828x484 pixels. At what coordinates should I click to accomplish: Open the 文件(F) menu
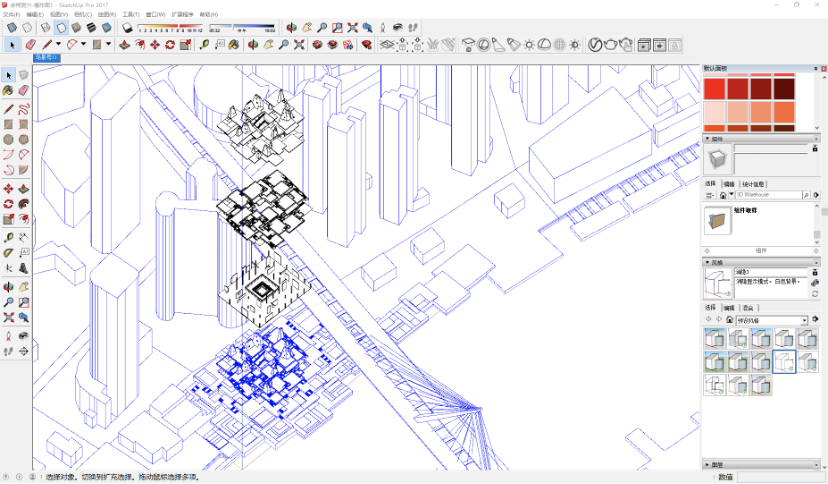pyautogui.click(x=11, y=14)
